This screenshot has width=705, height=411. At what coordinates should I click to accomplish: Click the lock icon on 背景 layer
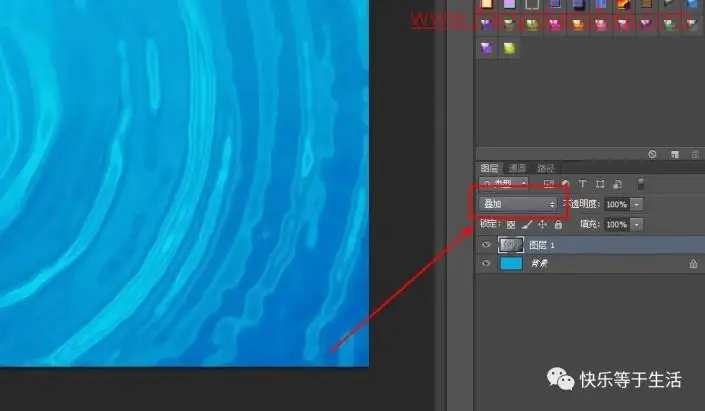(693, 264)
